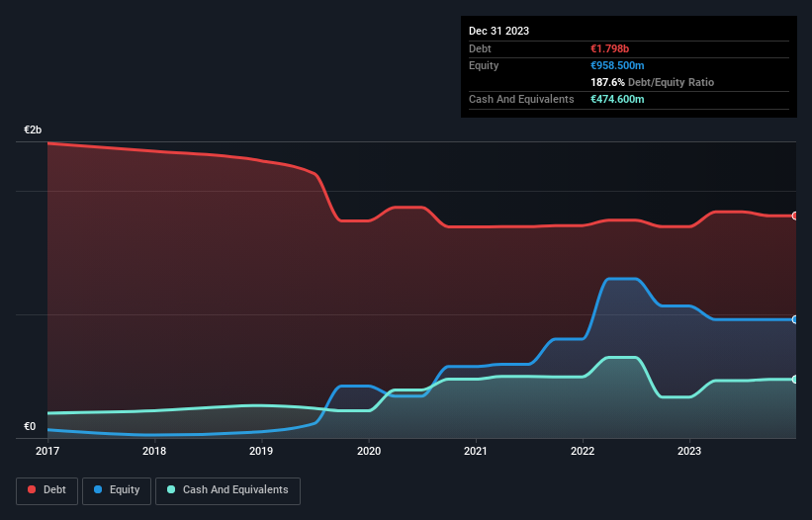The width and height of the screenshot is (812, 520).
Task: Click the 2022 x-axis label
Action: tap(583, 451)
